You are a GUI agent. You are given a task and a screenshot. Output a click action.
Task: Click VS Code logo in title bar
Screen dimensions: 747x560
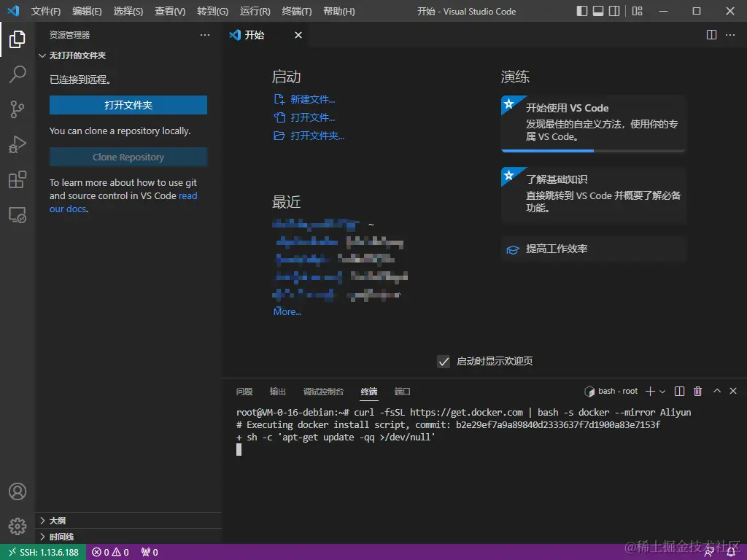click(13, 10)
